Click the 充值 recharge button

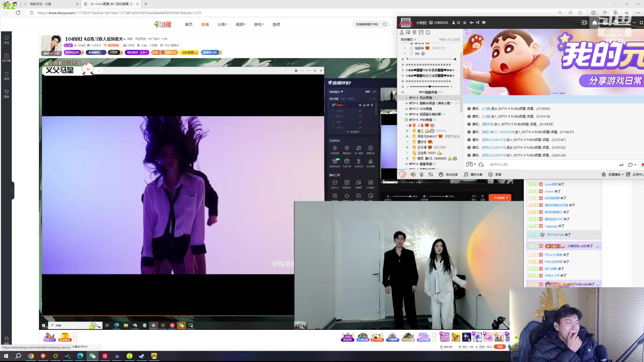[x=500, y=347]
